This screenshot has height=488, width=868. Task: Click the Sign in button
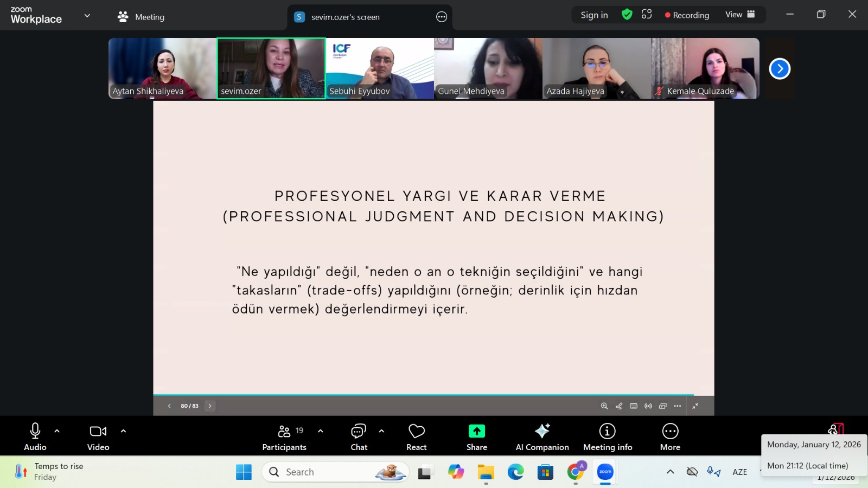click(594, 15)
